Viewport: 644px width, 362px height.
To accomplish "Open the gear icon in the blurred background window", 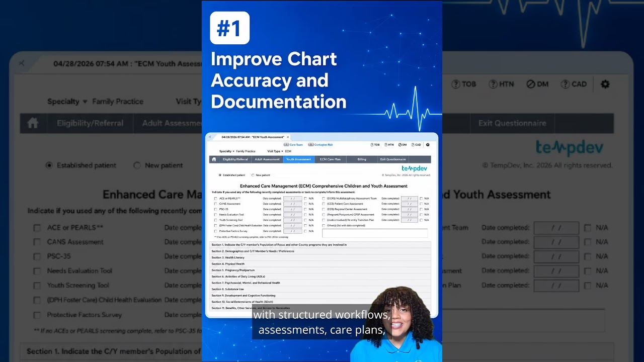I will coord(605,84).
